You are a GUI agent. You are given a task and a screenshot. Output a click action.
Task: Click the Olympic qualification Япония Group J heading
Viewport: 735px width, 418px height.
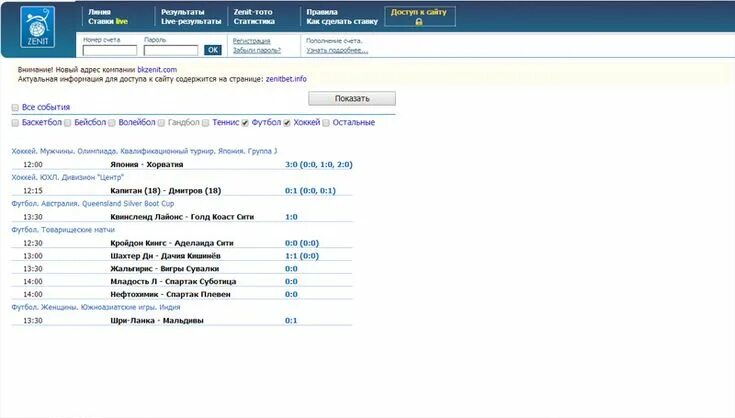(144, 151)
